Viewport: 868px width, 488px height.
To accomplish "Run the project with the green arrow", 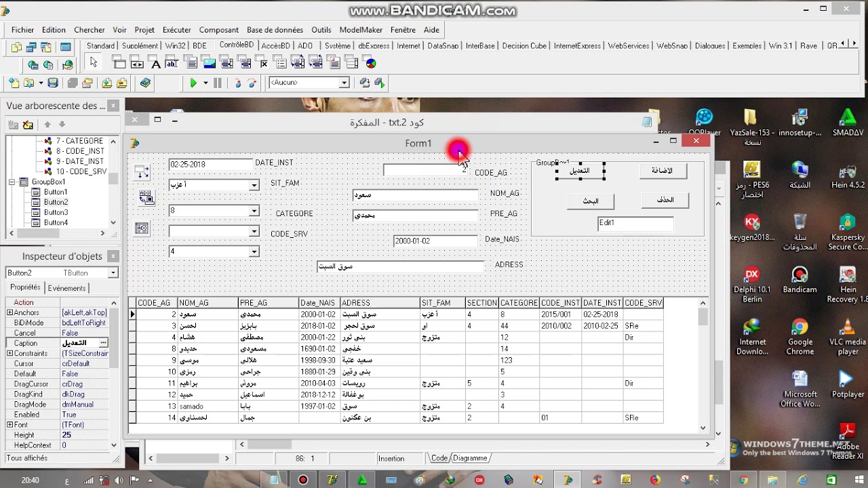I will 193,83.
